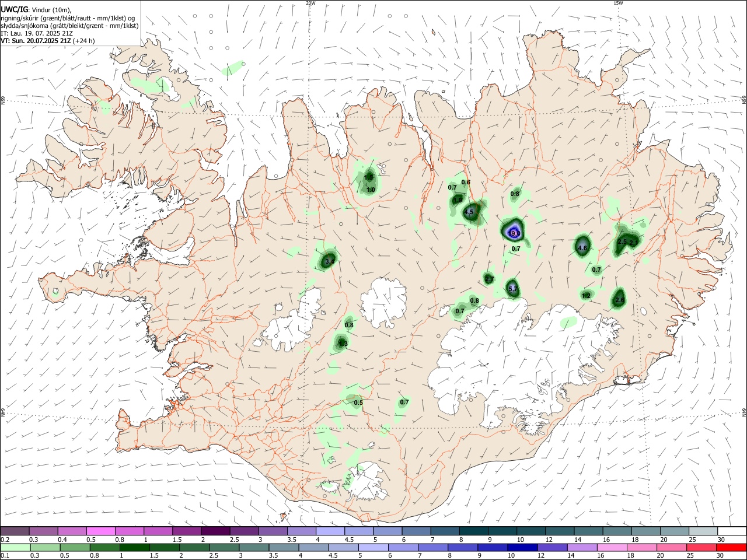
Task: Click the 20W longitude label at the top
Action: click(x=310, y=3)
